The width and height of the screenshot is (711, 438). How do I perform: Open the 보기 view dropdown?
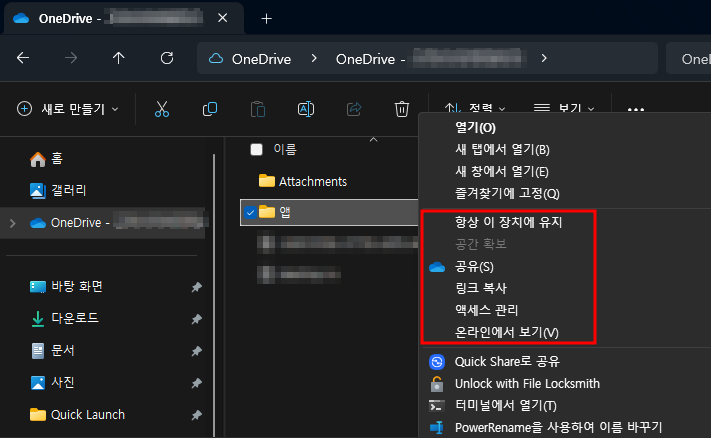point(564,108)
